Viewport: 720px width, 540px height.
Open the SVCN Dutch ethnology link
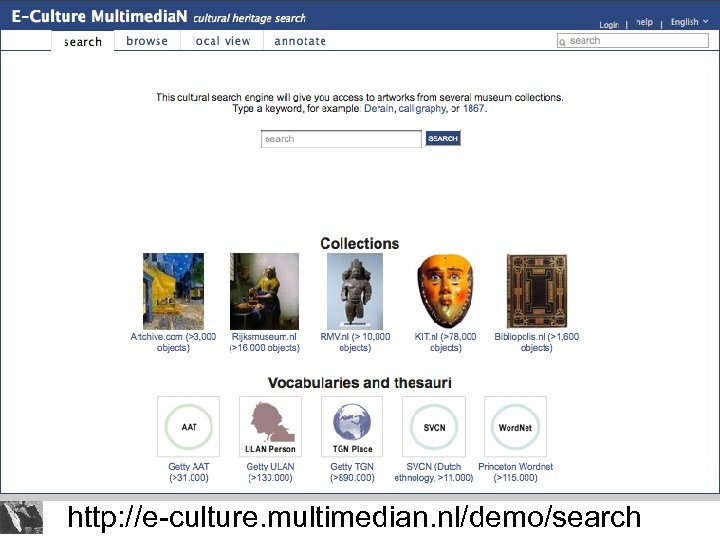[x=434, y=472]
